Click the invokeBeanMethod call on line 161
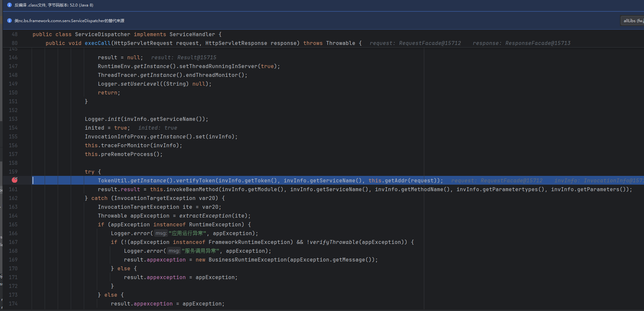 [192, 189]
